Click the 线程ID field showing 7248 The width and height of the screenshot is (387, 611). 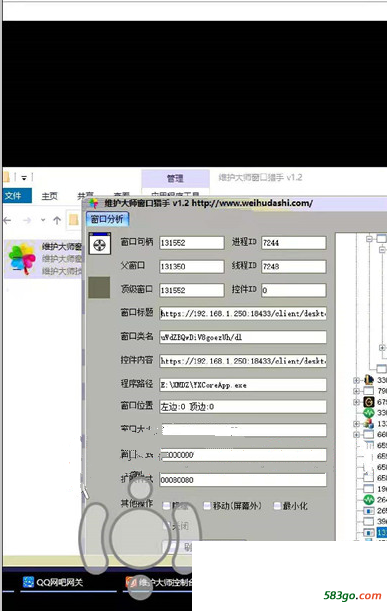coord(294,267)
